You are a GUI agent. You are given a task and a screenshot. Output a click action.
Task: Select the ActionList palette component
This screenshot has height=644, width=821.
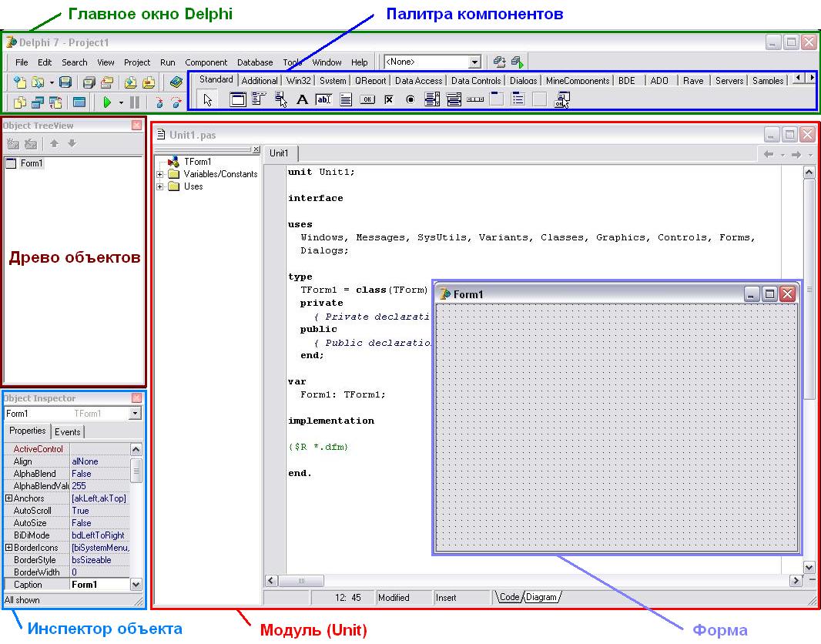(561, 99)
